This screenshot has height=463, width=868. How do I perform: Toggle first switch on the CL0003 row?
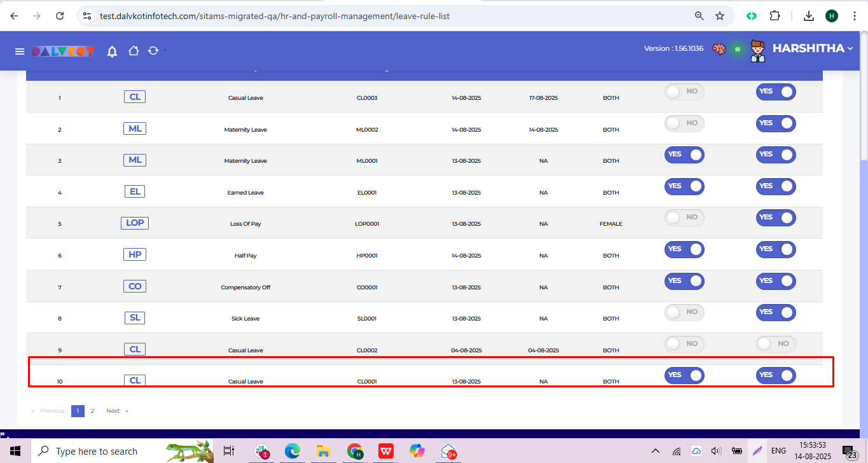coord(684,92)
